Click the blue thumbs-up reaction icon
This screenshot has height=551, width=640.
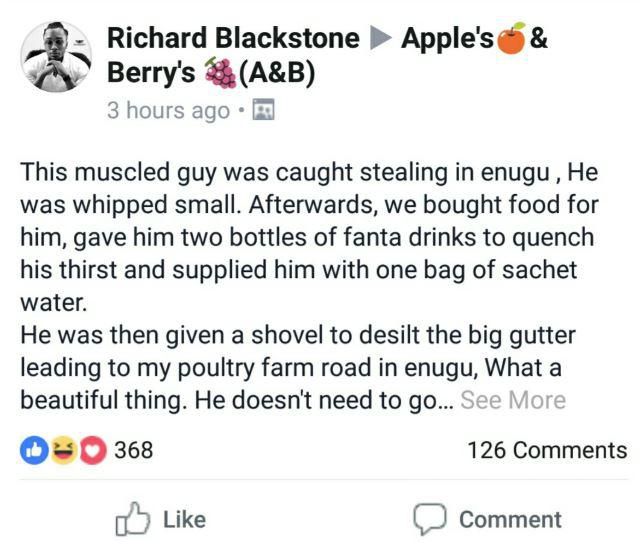[33, 450]
